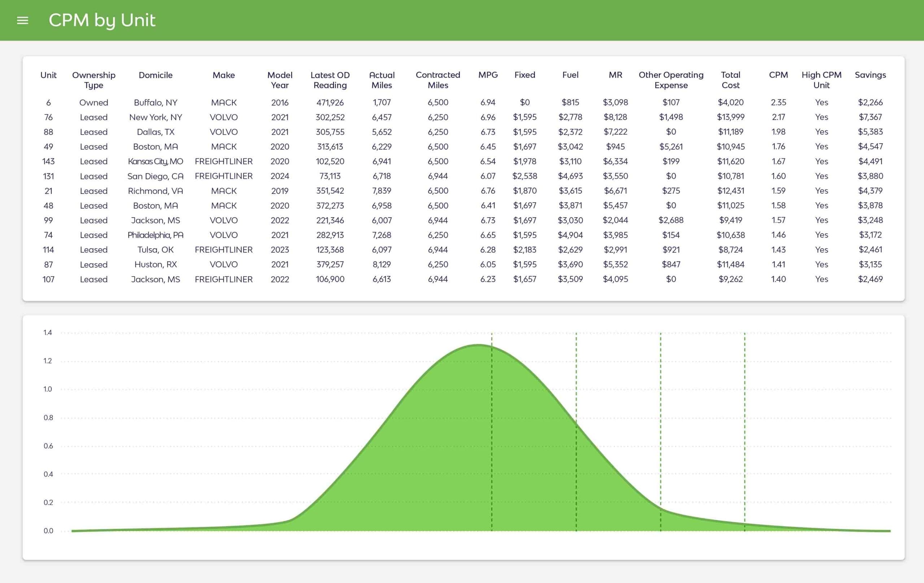
Task: Select unit 143 in the table
Action: click(48, 161)
